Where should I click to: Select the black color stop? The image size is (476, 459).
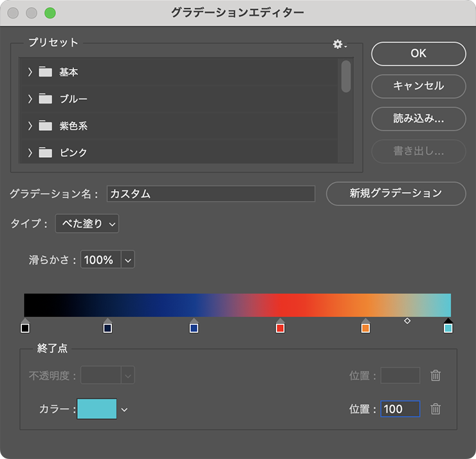tap(25, 328)
